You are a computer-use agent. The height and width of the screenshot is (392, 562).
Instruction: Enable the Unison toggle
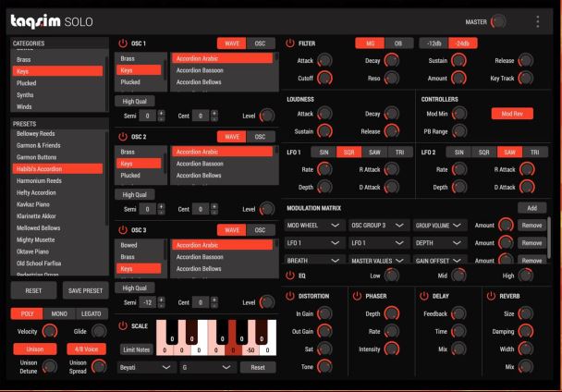pos(35,349)
